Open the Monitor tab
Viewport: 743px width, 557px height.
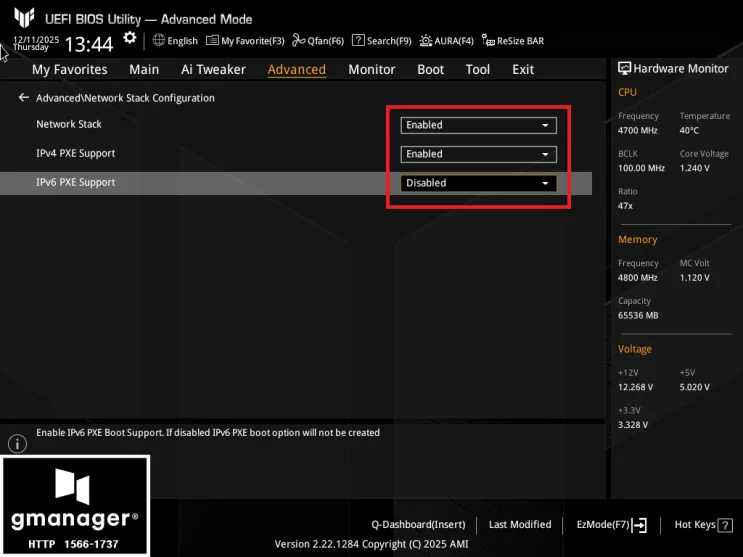click(372, 69)
